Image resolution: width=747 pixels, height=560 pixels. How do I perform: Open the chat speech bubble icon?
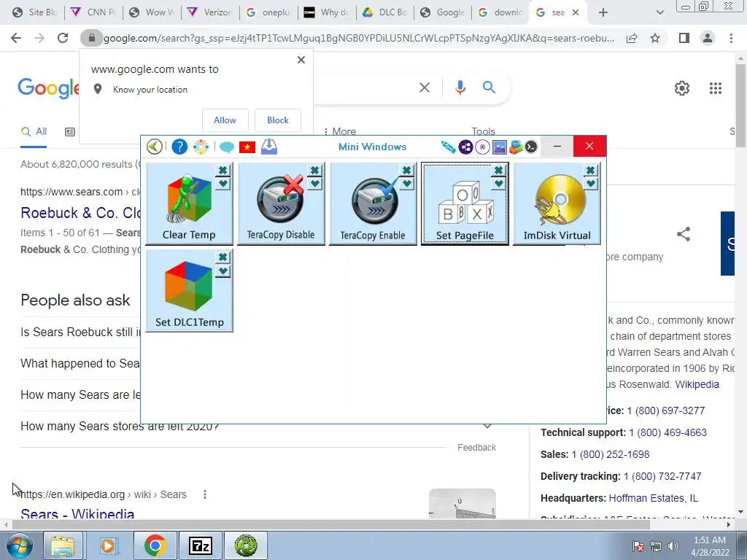227,147
